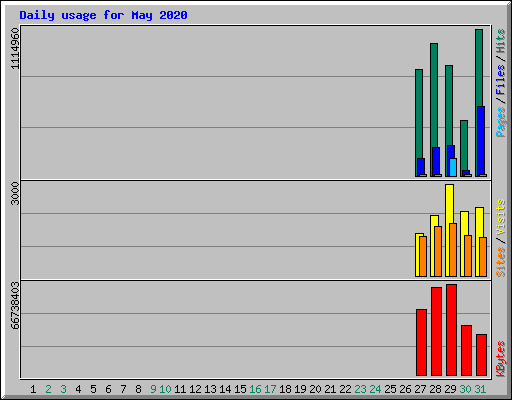Click day label 26 on the axis
512x400 pixels.
405,389
